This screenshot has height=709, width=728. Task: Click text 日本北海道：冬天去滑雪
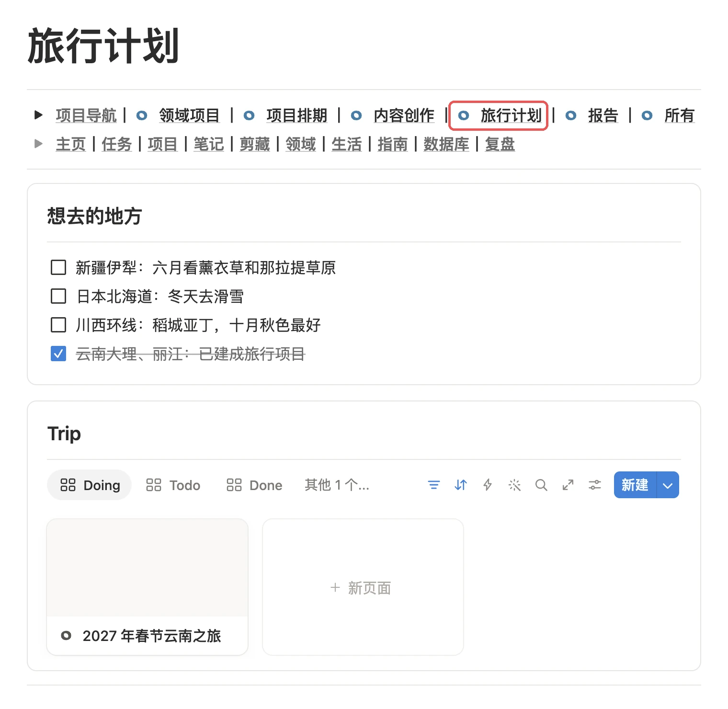click(x=160, y=296)
